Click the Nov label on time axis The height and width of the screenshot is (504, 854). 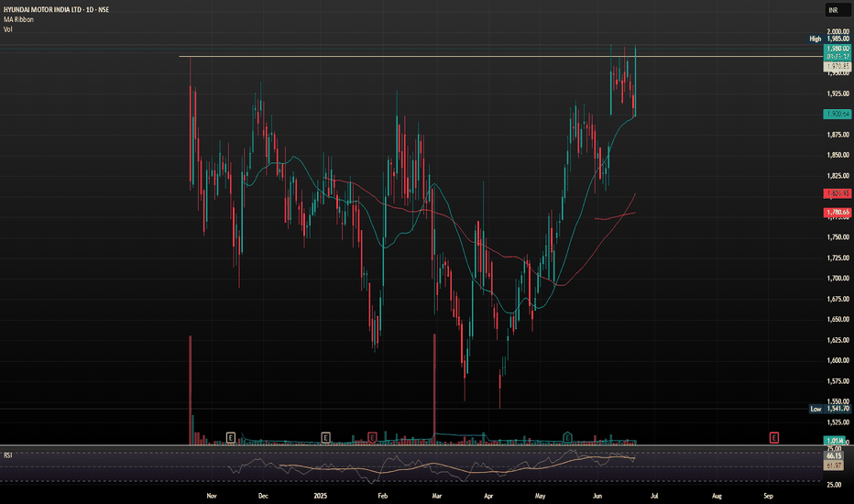(x=212, y=496)
